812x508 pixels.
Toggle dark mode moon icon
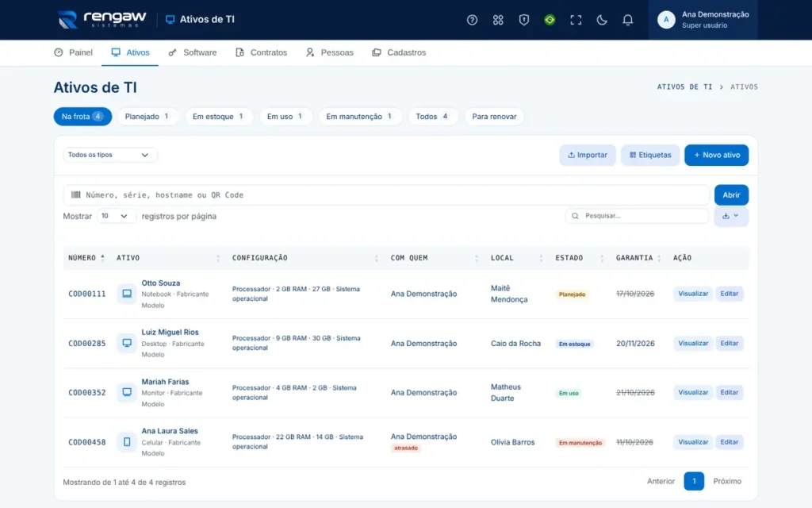(601, 20)
